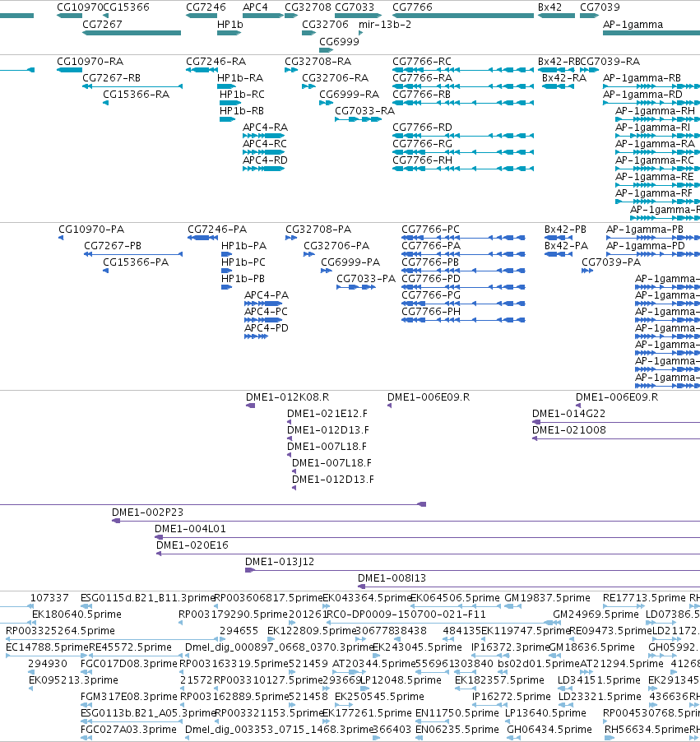Click the CG32708-RA transcript label

tap(318, 62)
